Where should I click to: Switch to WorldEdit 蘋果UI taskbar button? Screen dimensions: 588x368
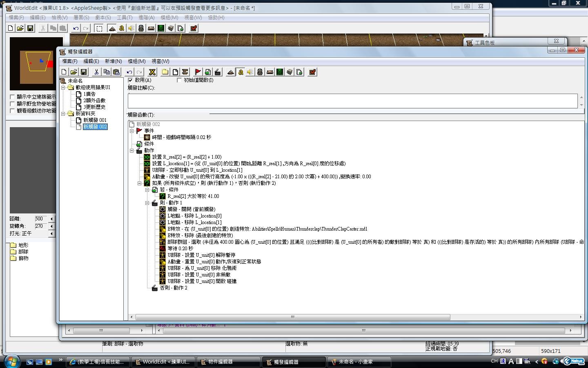(163, 362)
